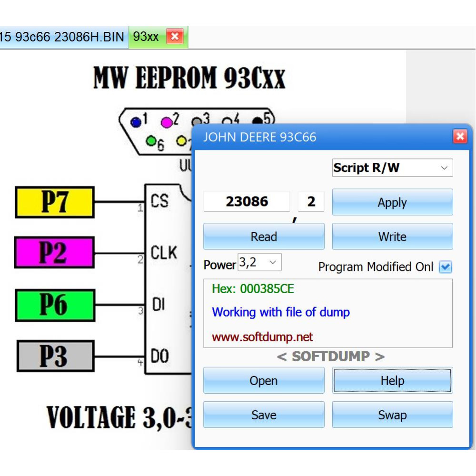The width and height of the screenshot is (476, 476).
Task: Click the gray pin 3 dot on connector
Action: pos(196,122)
